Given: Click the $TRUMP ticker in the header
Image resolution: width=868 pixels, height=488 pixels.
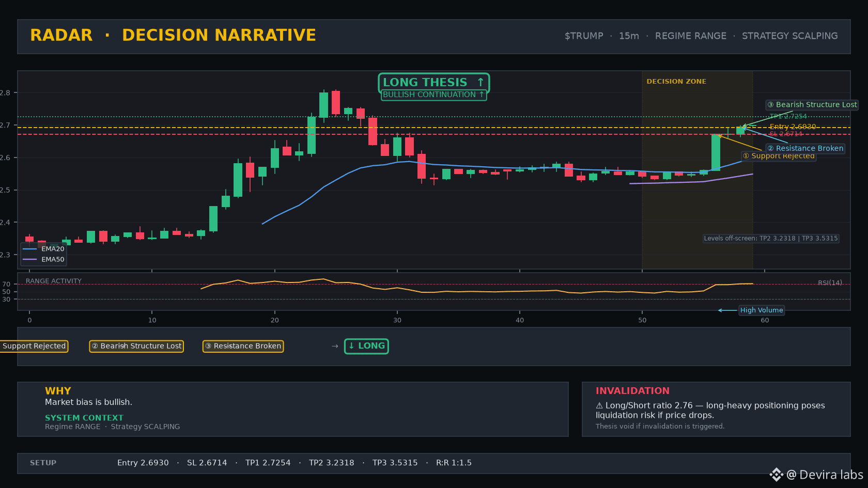Looking at the screenshot, I should 584,36.
